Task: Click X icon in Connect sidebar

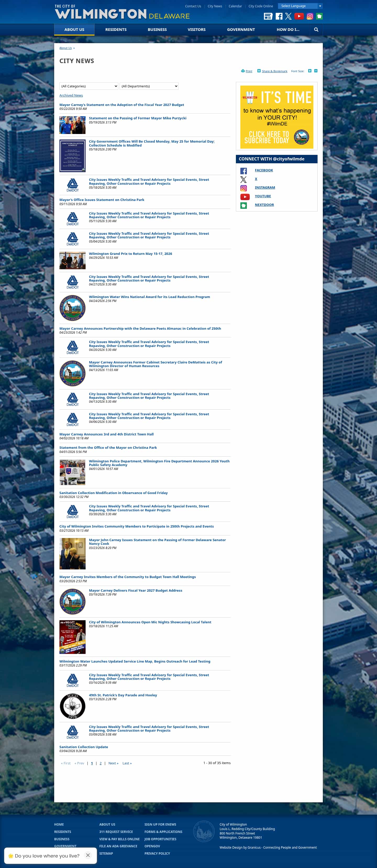Action: click(243, 180)
